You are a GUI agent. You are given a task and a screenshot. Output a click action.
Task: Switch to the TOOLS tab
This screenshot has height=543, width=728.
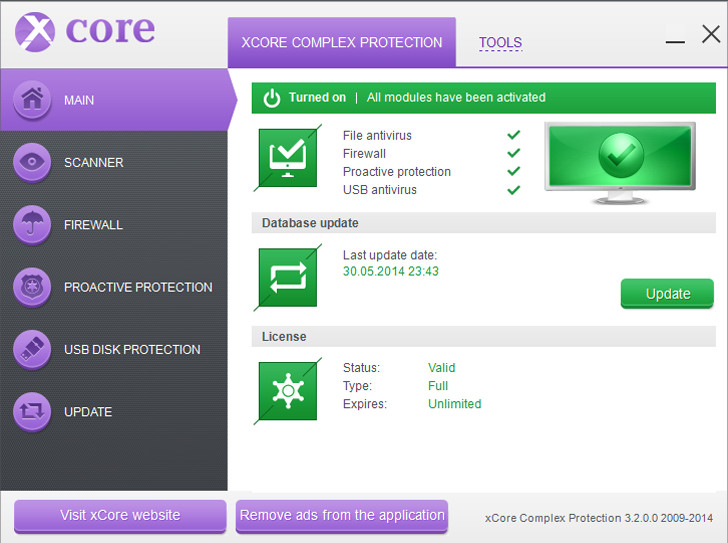click(x=500, y=42)
